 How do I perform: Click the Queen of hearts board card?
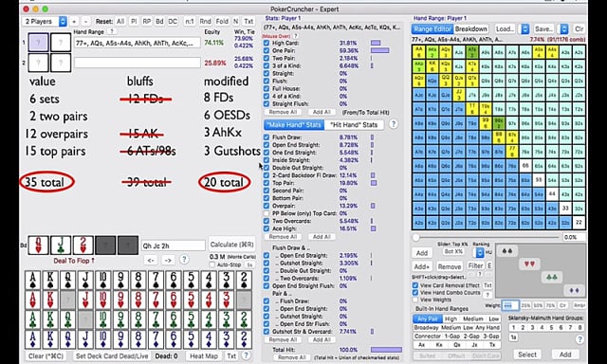(39, 246)
